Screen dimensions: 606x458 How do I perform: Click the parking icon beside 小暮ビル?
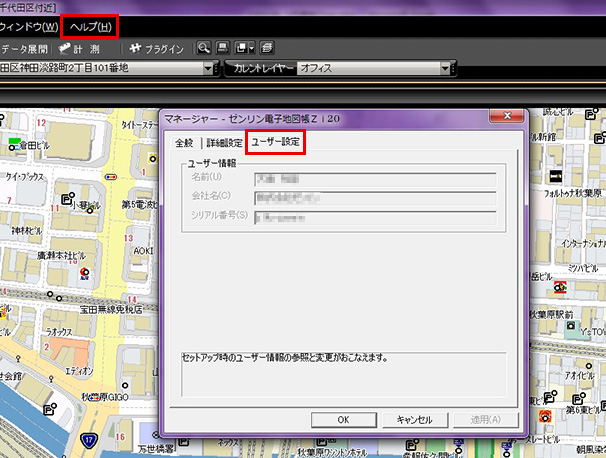[68, 198]
